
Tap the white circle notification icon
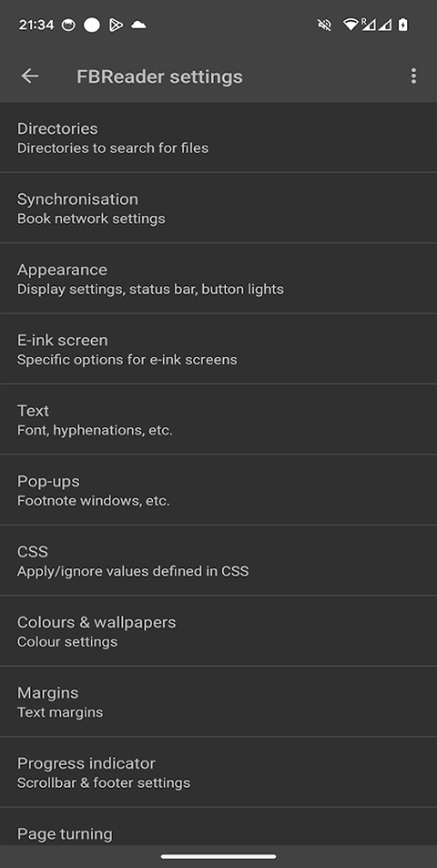click(92, 25)
